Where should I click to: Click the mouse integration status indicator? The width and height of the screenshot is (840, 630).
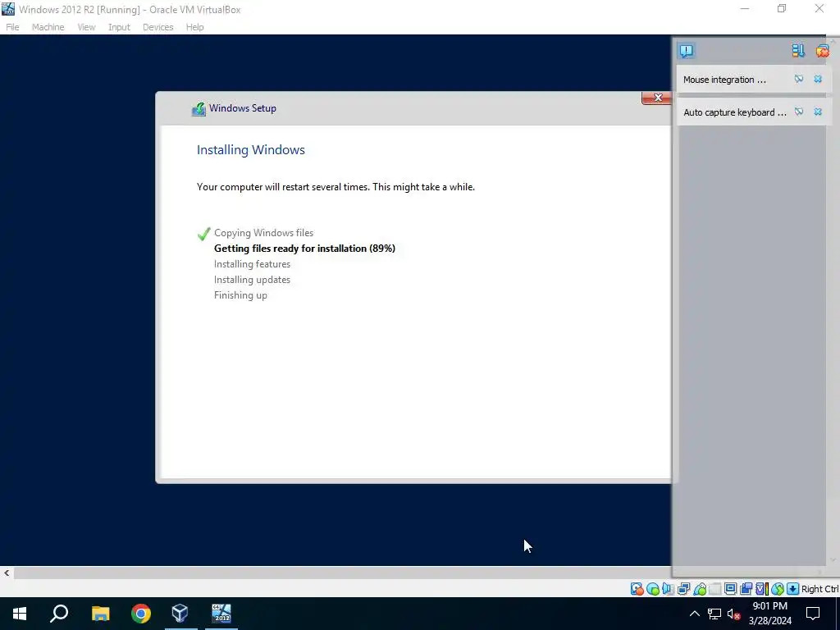click(x=778, y=589)
